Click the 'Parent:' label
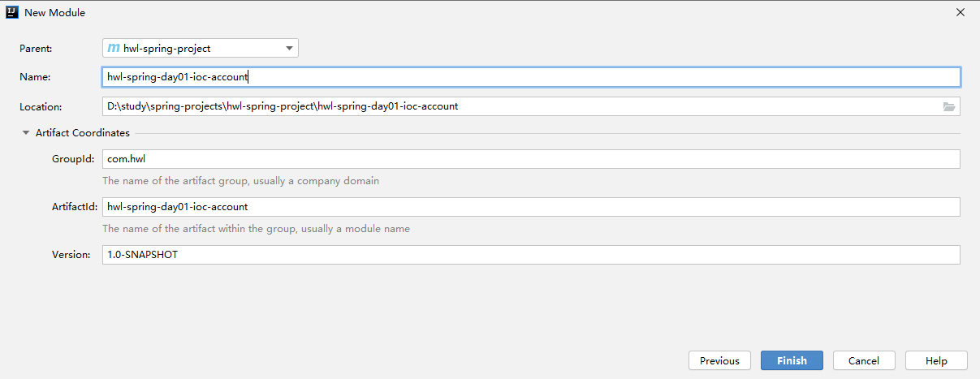The width and height of the screenshot is (980, 379). (x=36, y=49)
